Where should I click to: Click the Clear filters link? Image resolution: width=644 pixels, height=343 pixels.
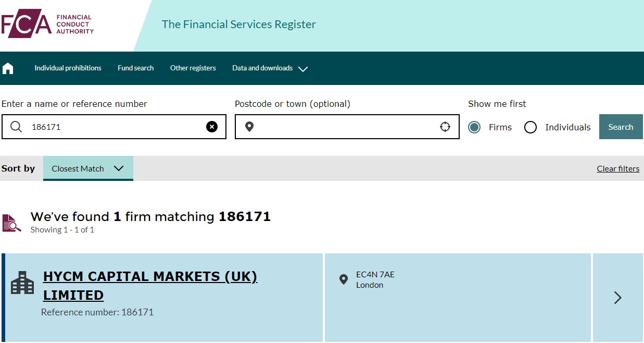coord(618,169)
